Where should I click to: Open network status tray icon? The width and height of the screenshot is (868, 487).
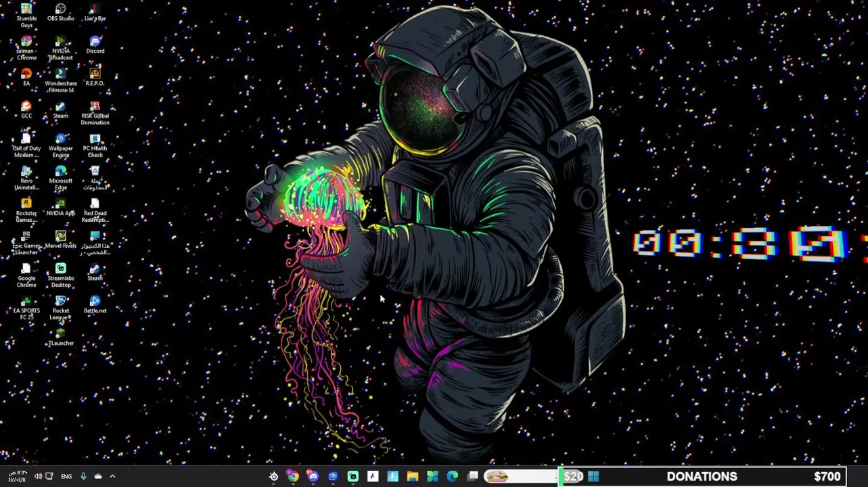coord(49,476)
